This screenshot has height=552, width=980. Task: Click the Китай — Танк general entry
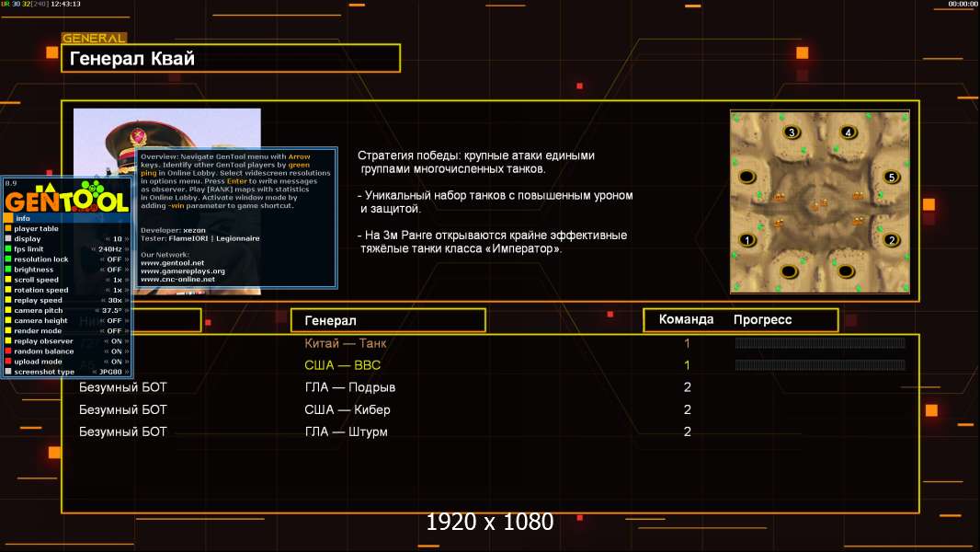click(346, 342)
